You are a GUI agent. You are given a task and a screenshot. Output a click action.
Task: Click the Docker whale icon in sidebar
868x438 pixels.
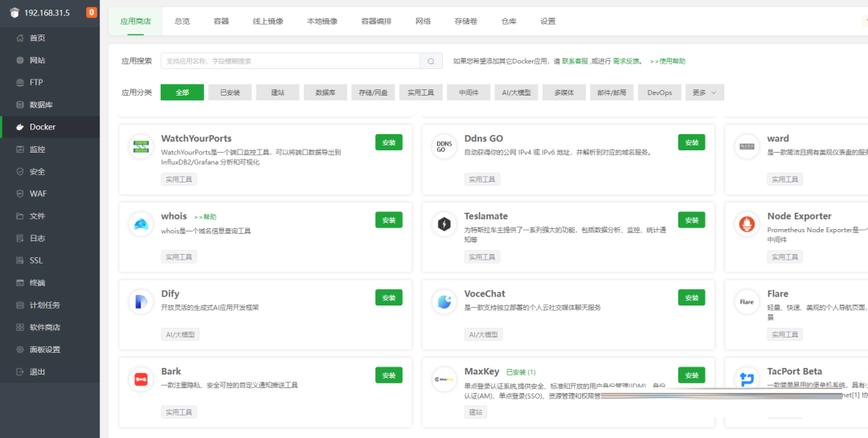tap(20, 127)
